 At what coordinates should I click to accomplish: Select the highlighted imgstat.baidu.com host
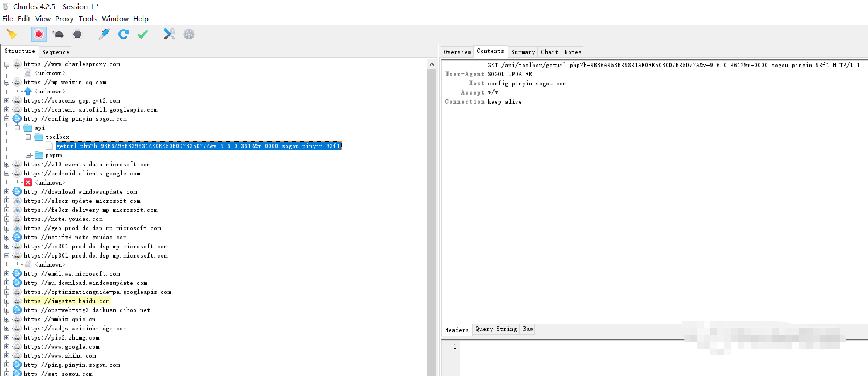(67, 301)
